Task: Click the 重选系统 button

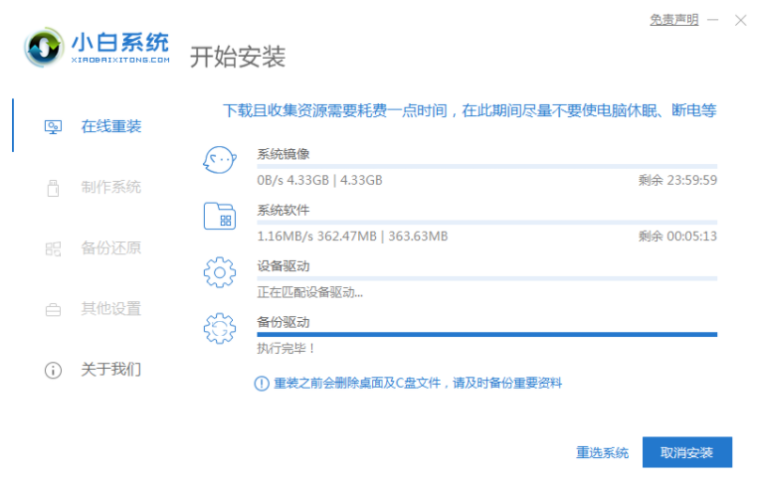Action: tap(602, 453)
